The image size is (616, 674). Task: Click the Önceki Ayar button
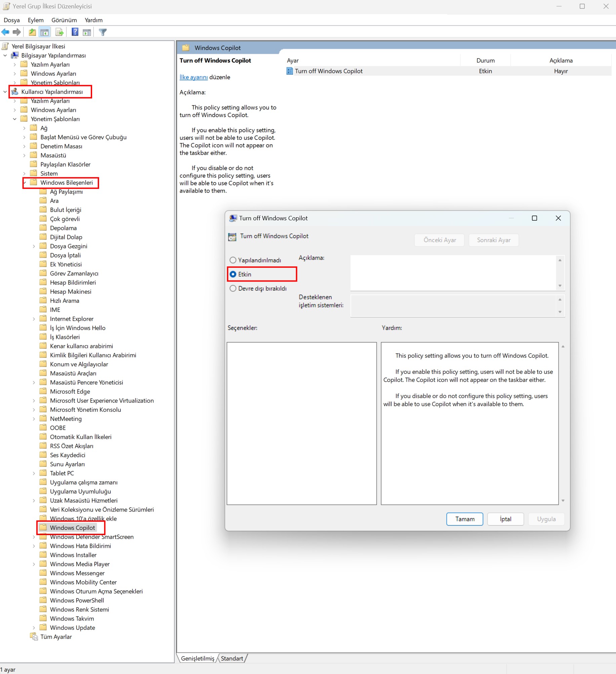(440, 240)
